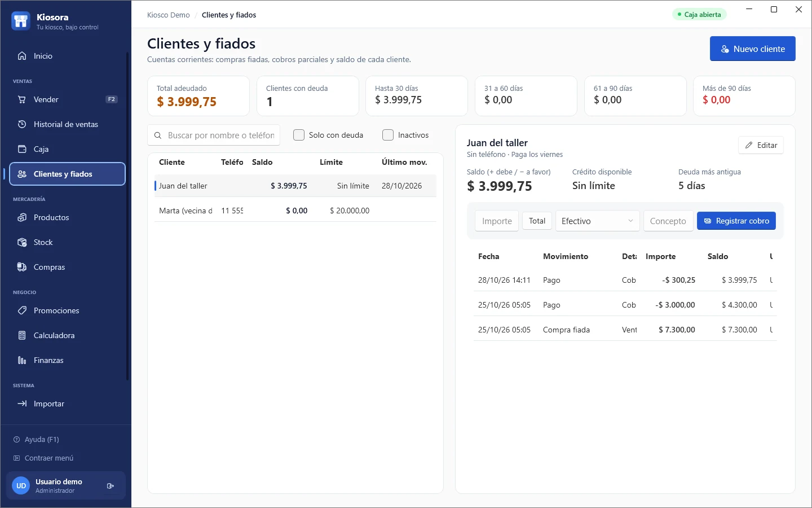Image resolution: width=812 pixels, height=508 pixels.
Task: Click the Editar button
Action: [x=761, y=145]
